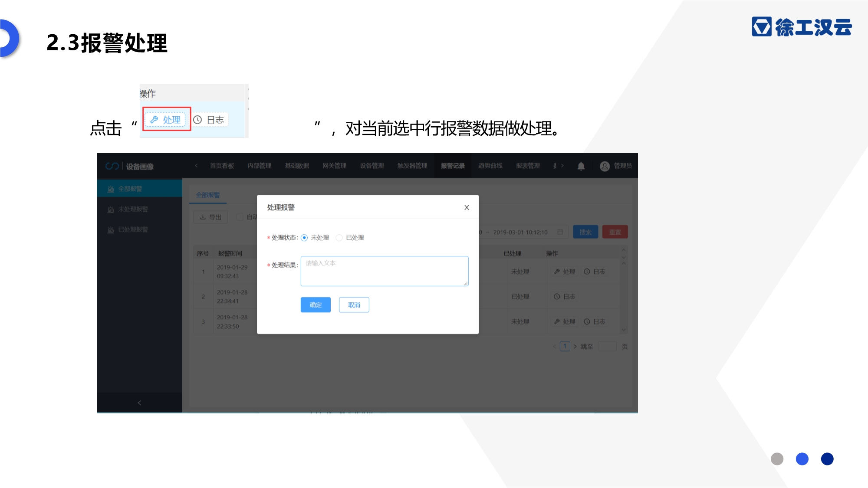Click 日志 in row 2

(565, 297)
